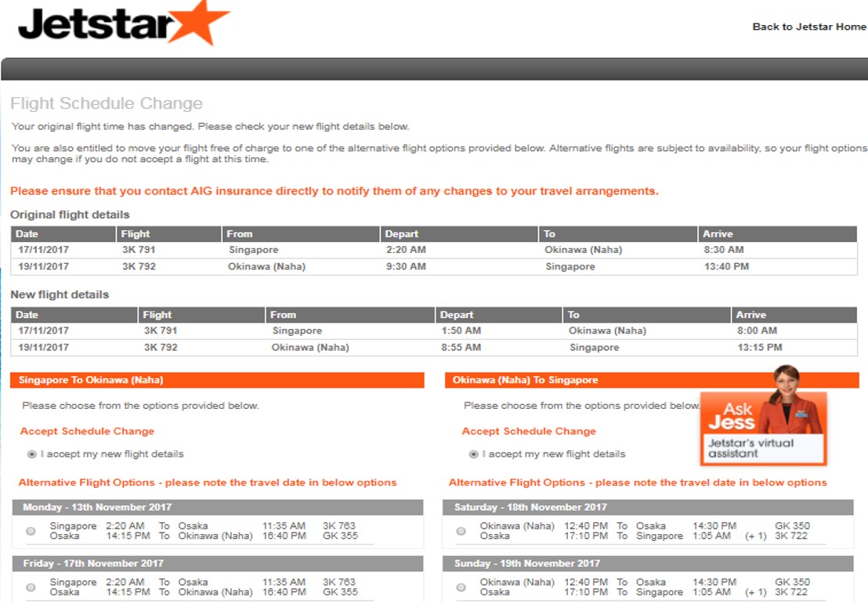Click new departure time 1:50 AM

tap(461, 330)
